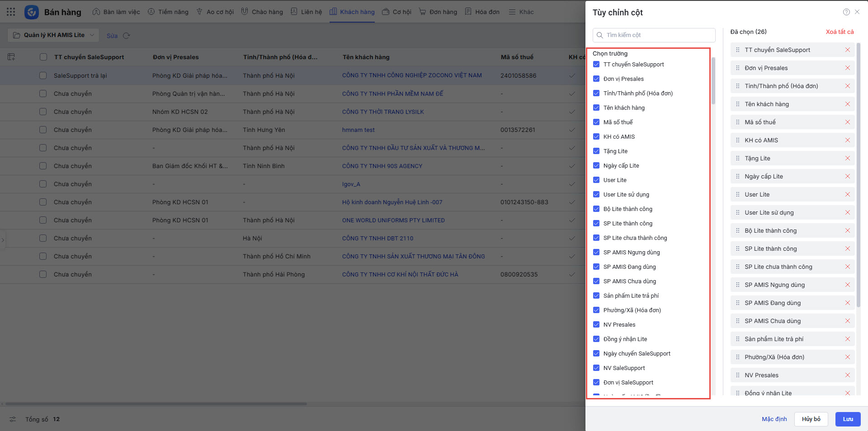Remove 'SP AMIS Đang dùng' with its X icon
This screenshot has height=431, width=868.
pos(848,303)
